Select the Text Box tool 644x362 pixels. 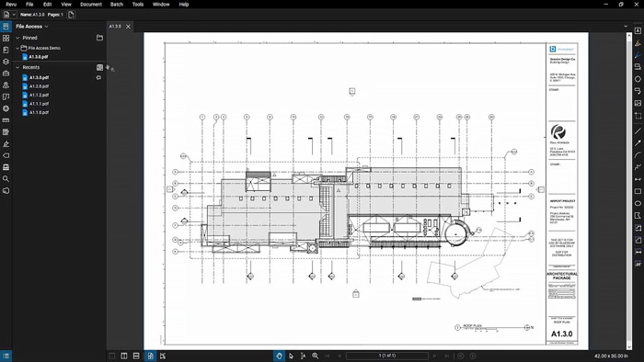[638, 30]
